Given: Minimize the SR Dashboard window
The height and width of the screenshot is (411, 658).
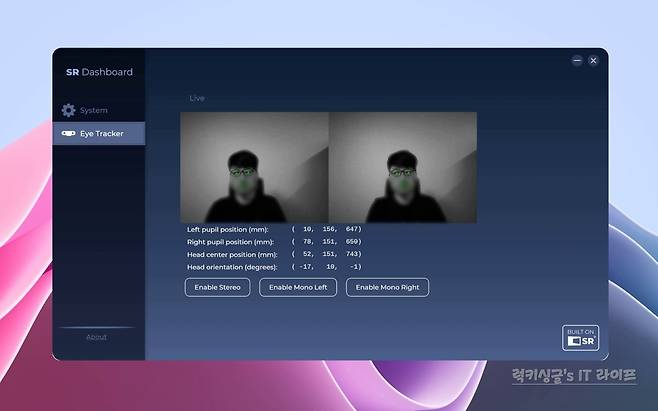Looking at the screenshot, I should coord(577,60).
